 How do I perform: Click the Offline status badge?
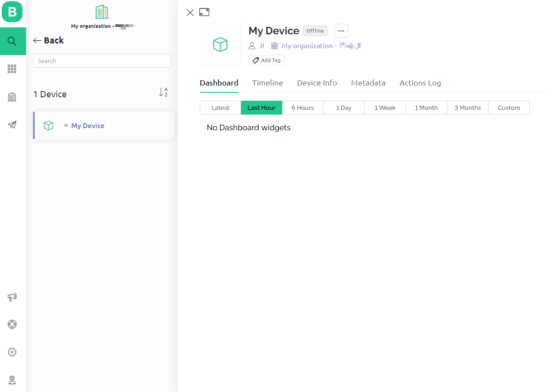[315, 31]
